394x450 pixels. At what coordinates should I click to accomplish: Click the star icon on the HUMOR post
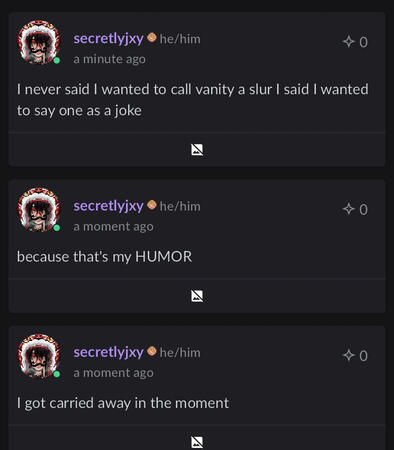tap(348, 209)
